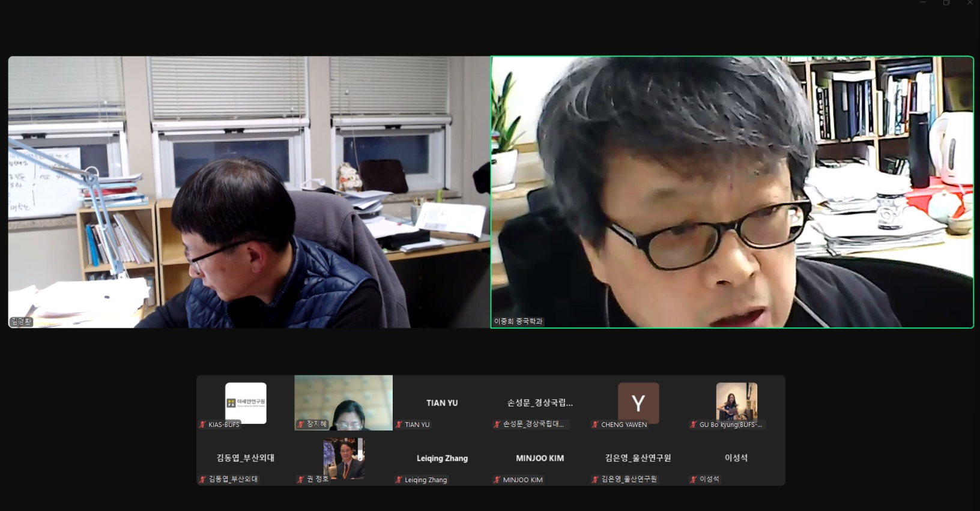Click MINJOO KIM's muted mic icon

(x=497, y=480)
